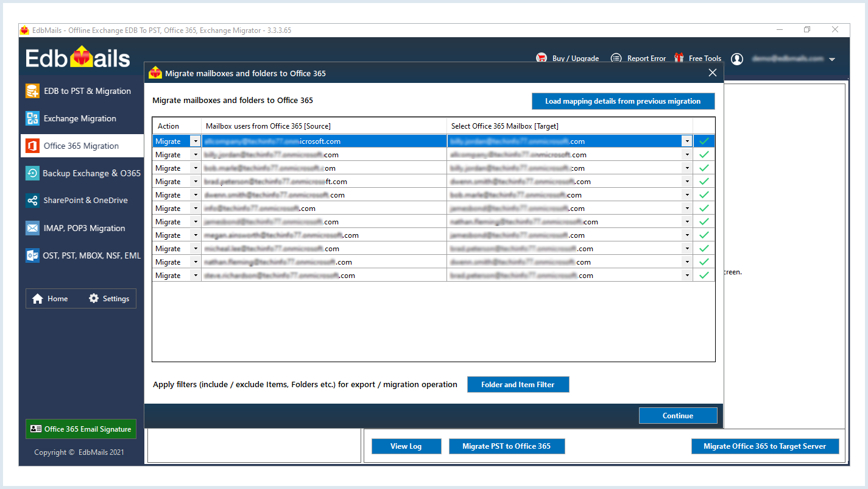Screen dimensions: 868x489
Task: Open Action dropdown for steve.richardson source row
Action: tap(195, 276)
